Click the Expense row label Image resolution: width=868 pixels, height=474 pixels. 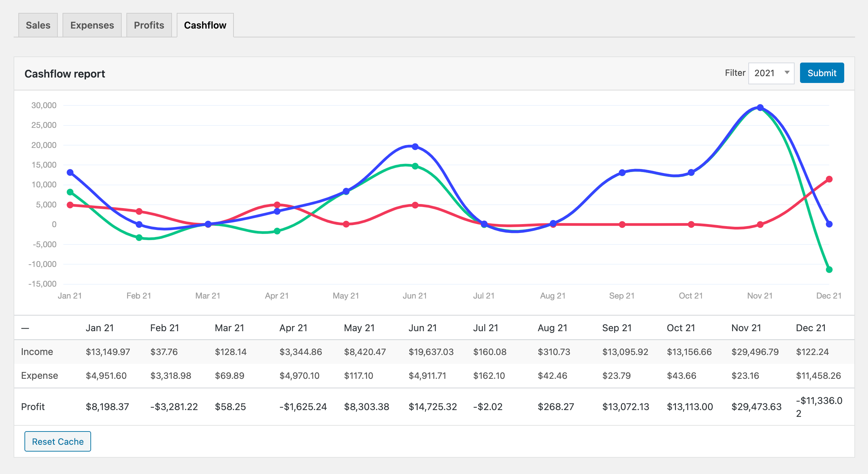tap(39, 375)
